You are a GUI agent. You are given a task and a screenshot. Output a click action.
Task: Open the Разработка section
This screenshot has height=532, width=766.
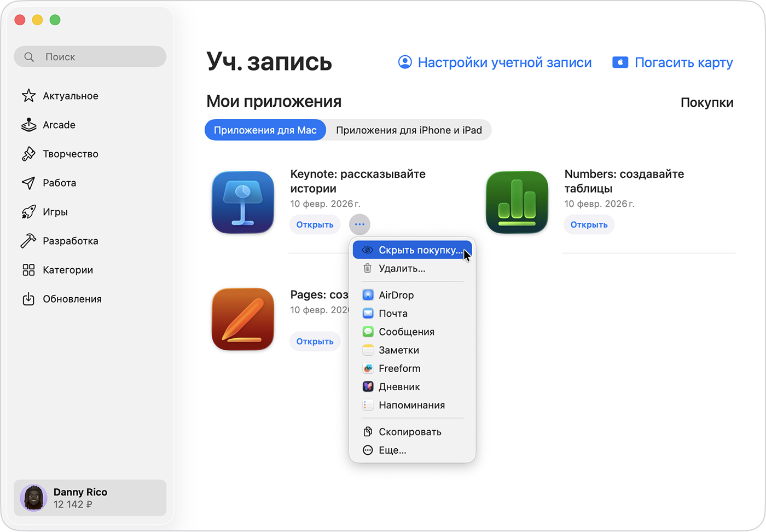(70, 241)
